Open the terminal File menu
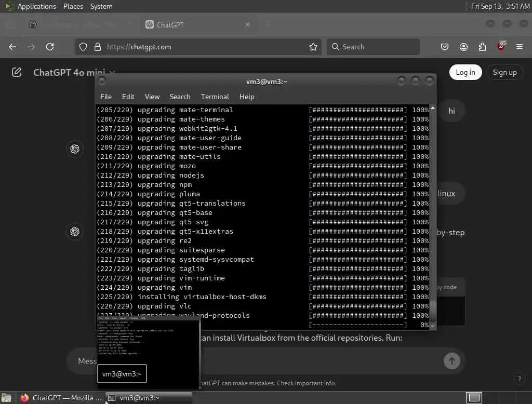 coord(106,97)
